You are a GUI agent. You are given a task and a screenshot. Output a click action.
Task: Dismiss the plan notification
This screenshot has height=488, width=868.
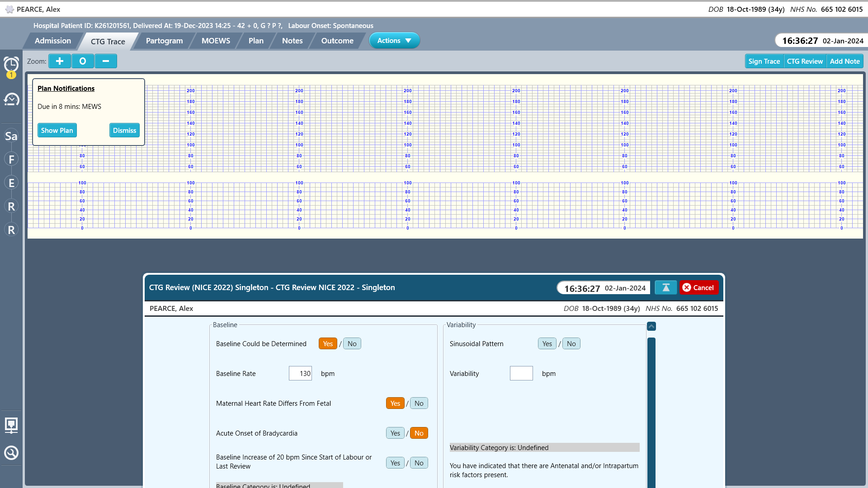coord(124,131)
